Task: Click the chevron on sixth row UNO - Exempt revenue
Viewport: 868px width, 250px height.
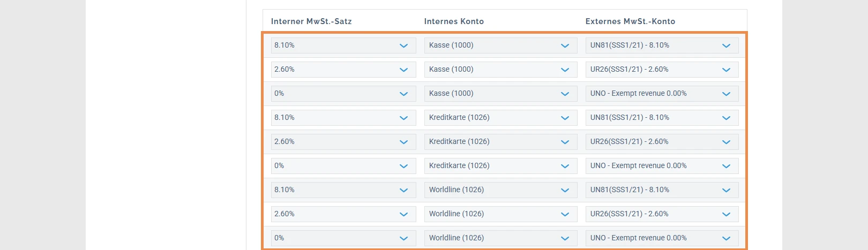Action: click(726, 166)
